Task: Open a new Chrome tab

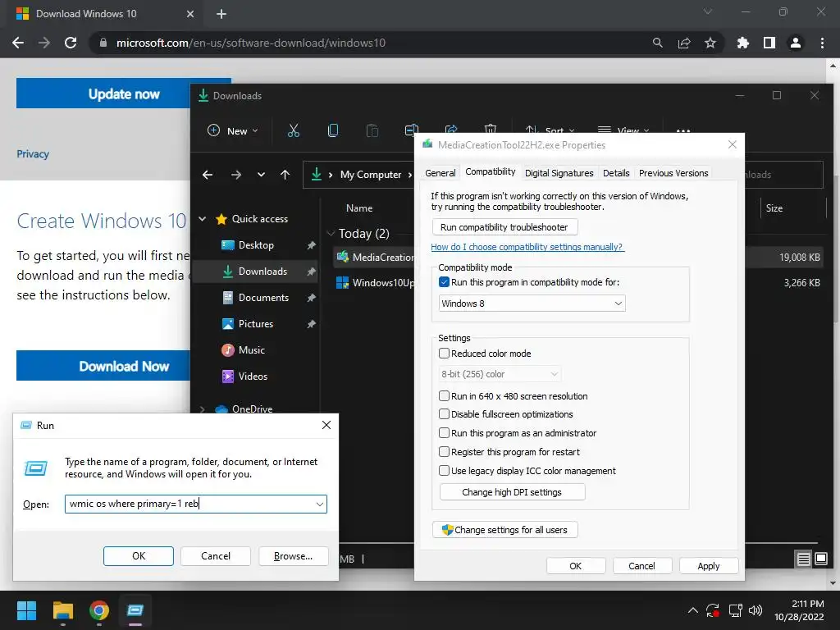Action: (x=221, y=14)
